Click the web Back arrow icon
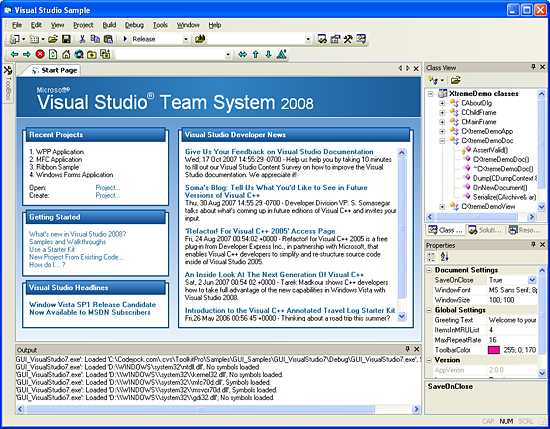 [14, 54]
